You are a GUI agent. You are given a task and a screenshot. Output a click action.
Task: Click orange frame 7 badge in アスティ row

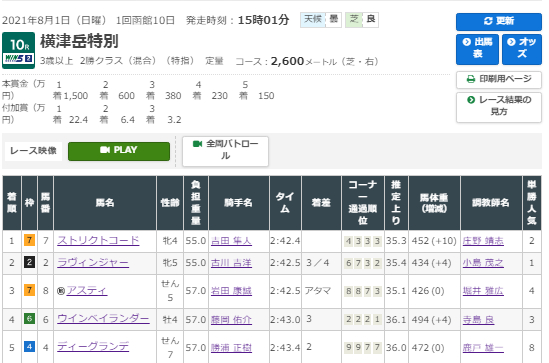29,290
